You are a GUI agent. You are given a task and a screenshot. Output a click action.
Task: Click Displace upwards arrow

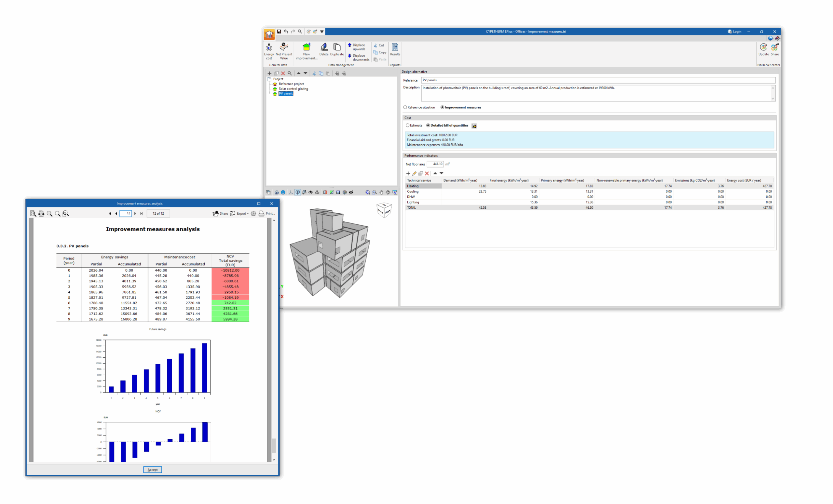click(x=349, y=45)
